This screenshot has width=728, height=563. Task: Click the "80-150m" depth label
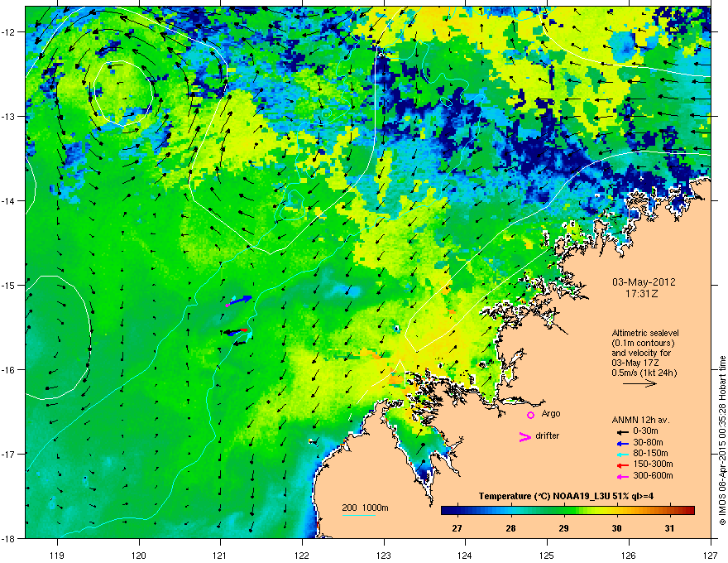650,454
